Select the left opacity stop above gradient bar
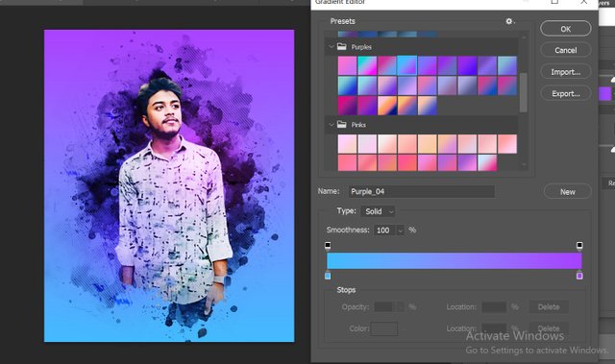Screen dimensions: 615x364 pyautogui.click(x=328, y=246)
